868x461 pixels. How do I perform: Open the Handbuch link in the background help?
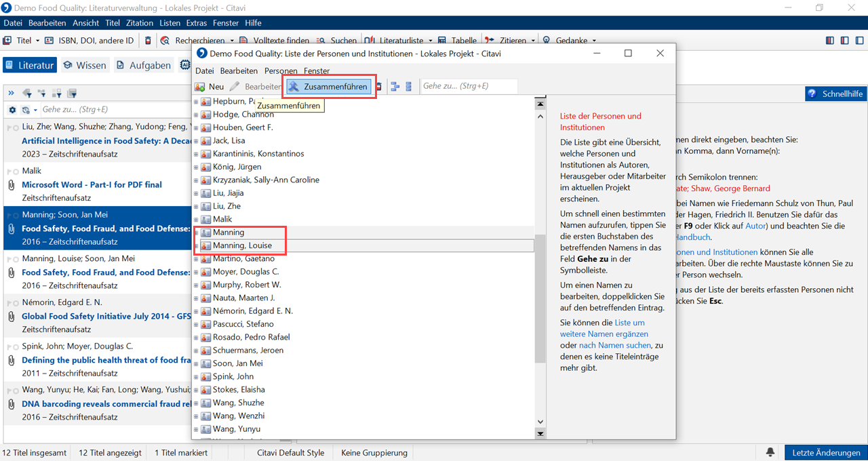click(x=693, y=237)
